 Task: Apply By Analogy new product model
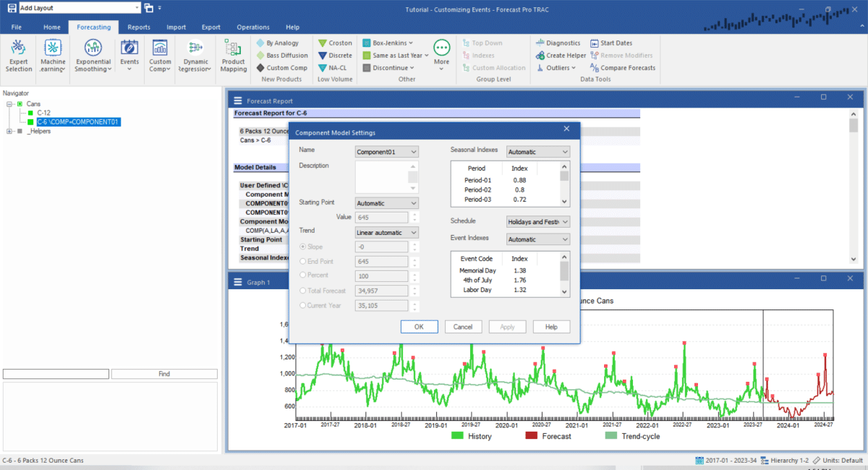click(278, 43)
